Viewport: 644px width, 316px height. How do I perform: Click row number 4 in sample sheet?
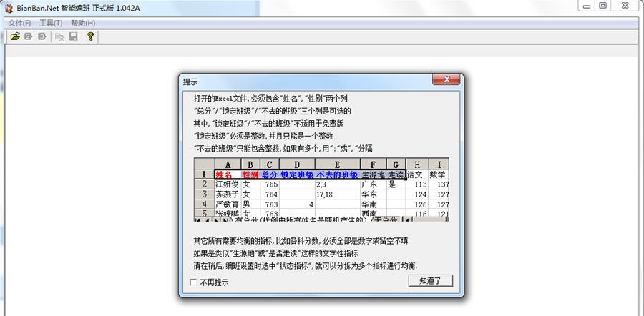click(204, 204)
